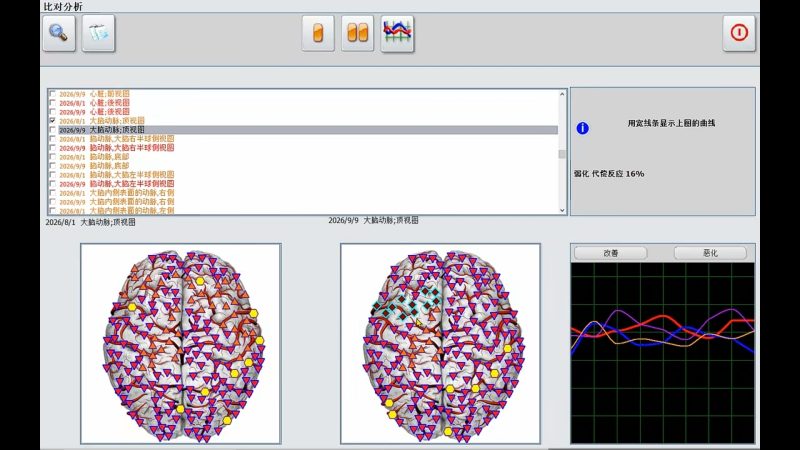The width and height of the screenshot is (800, 450).
Task: Select row 2026/8/1 脑动脉,底部
Action: [94, 157]
